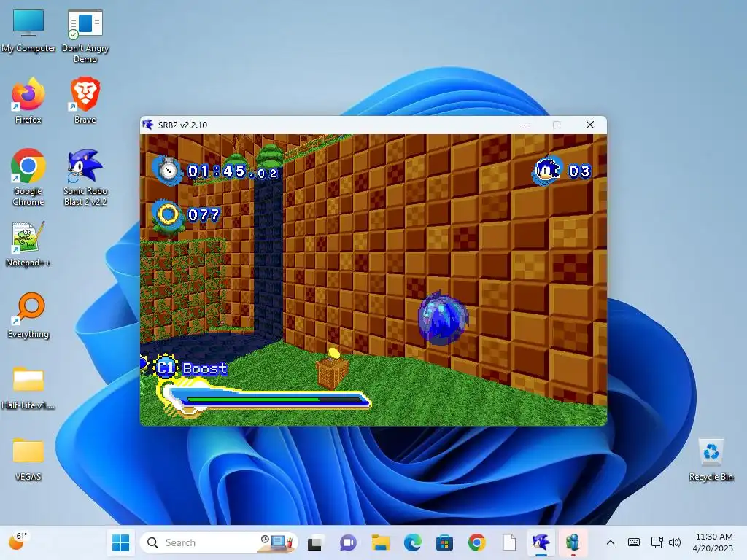Click the 01:45.02 timer text
The width and height of the screenshot is (747, 560).
tap(233, 171)
